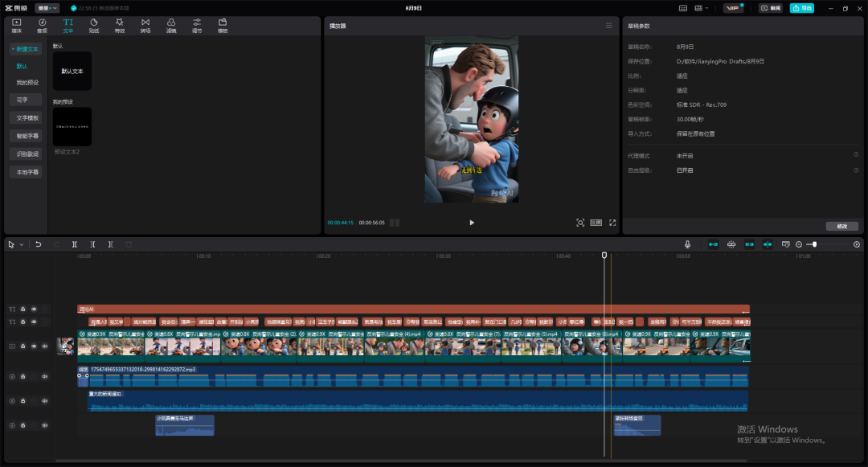Hide the second text subtitle track
Screen dimensions: 868x467
34,322
